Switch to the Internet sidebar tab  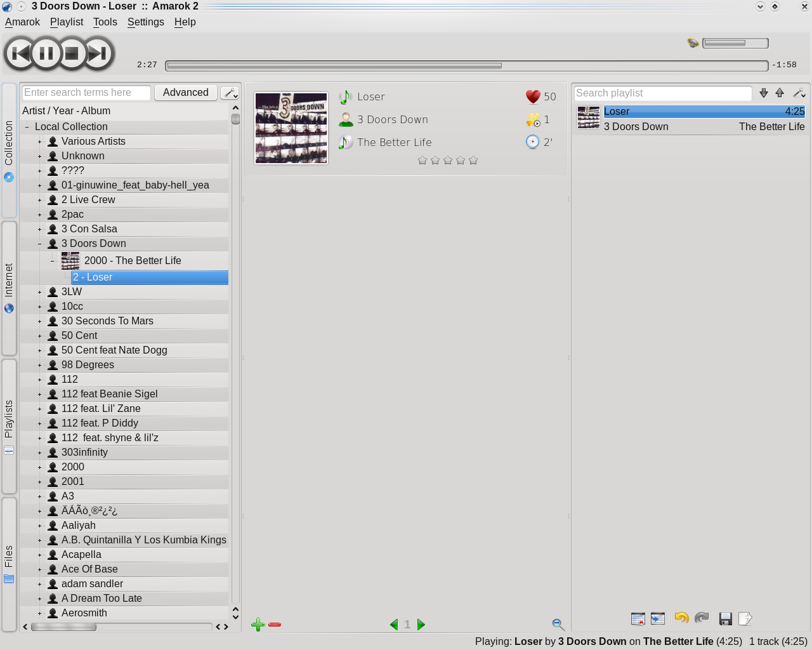pyautogui.click(x=9, y=288)
